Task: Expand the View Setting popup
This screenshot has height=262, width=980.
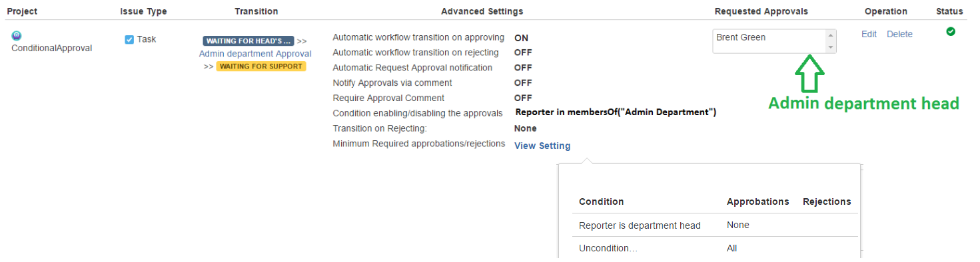Action: [x=542, y=146]
